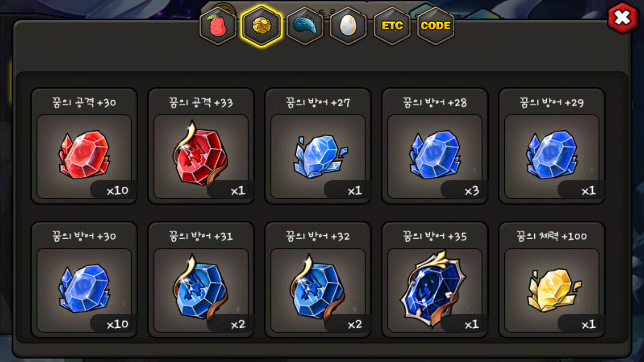
Task: Open the CODE tab
Action: point(435,26)
